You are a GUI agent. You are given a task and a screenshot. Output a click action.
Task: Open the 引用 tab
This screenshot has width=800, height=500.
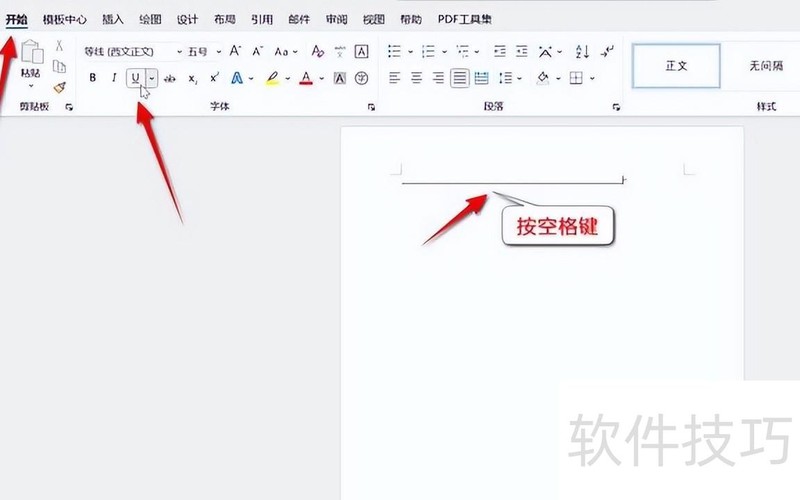click(262, 19)
